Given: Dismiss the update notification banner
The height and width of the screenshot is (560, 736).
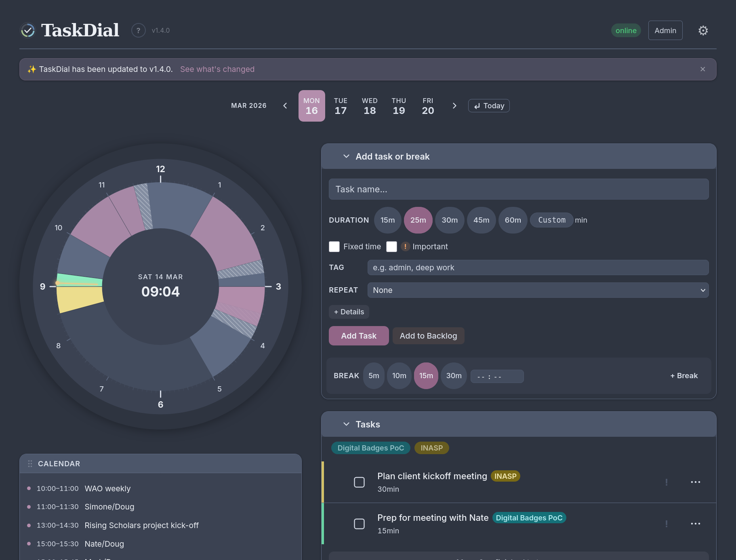Looking at the screenshot, I should 702,69.
